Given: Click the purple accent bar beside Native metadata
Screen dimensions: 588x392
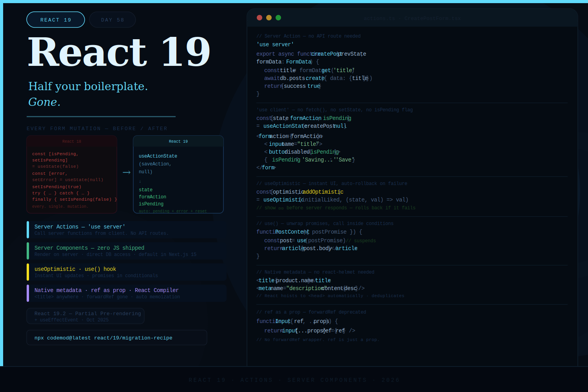Looking at the screenshot, I should click(x=28, y=293).
